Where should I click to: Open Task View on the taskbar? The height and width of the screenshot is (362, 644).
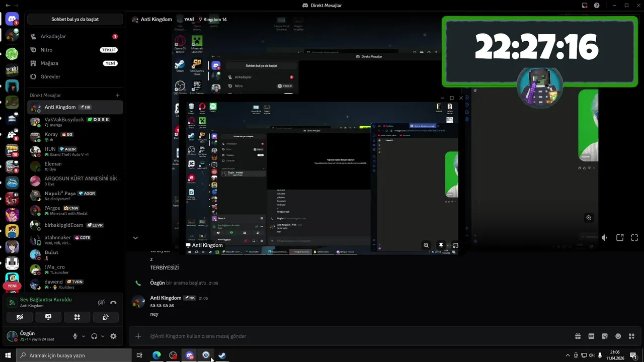139,355
